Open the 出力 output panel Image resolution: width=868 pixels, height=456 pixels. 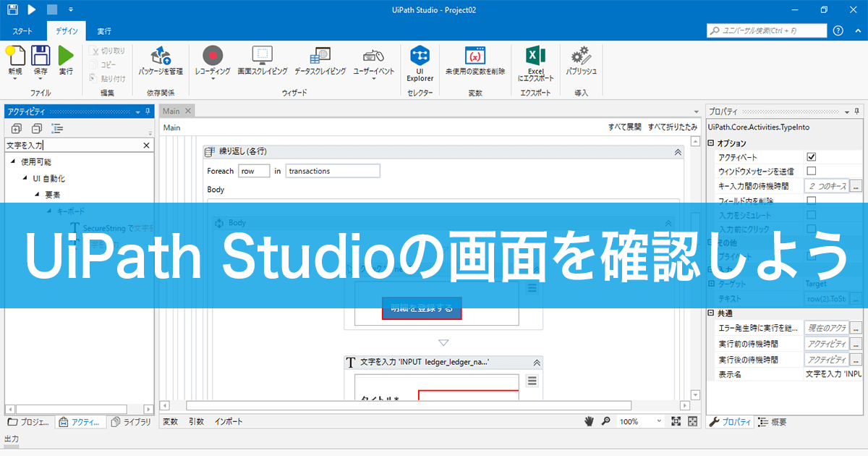point(12,439)
